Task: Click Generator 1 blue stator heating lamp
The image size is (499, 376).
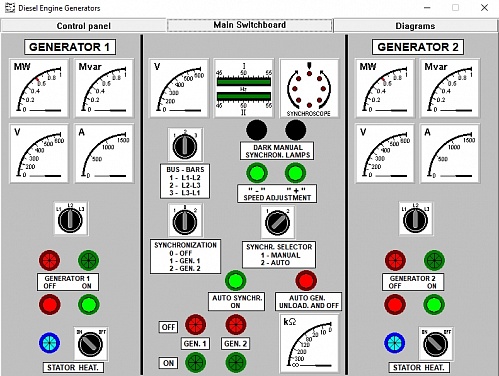Action: (x=50, y=343)
